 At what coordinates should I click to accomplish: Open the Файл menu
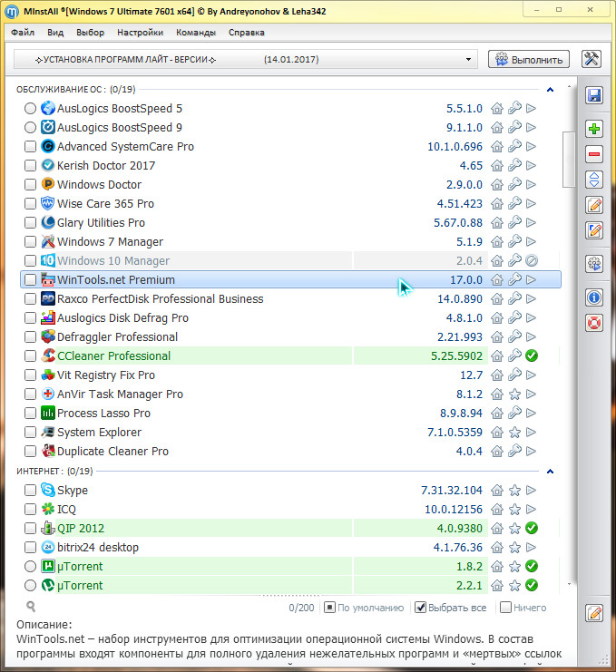(23, 33)
